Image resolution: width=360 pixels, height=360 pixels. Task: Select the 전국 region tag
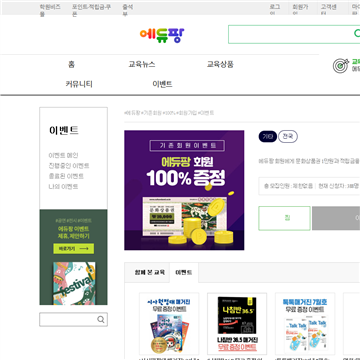point(288,136)
